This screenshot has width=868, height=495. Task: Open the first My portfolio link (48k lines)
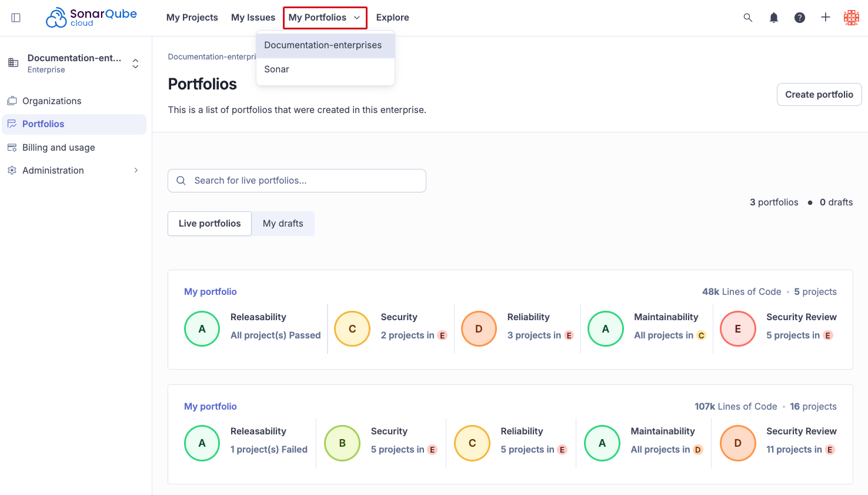[211, 291]
